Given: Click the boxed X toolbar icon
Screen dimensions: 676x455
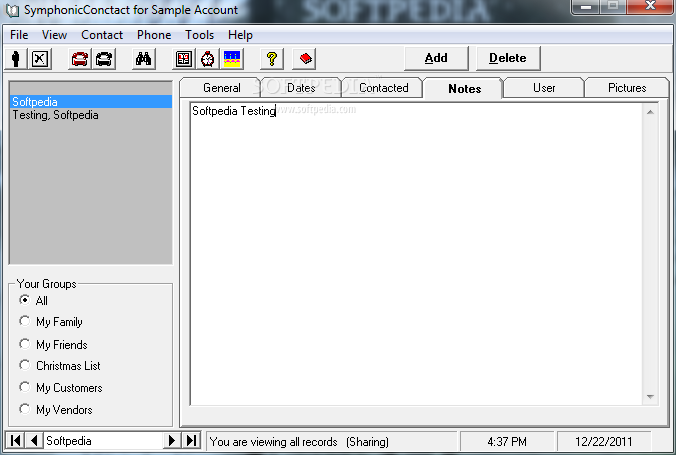Looking at the screenshot, I should (x=40, y=59).
